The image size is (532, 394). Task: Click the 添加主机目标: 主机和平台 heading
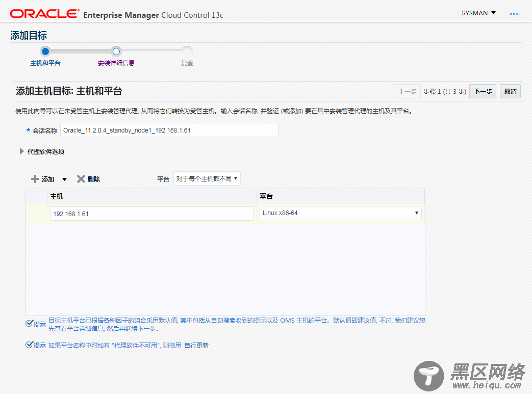[x=69, y=91]
